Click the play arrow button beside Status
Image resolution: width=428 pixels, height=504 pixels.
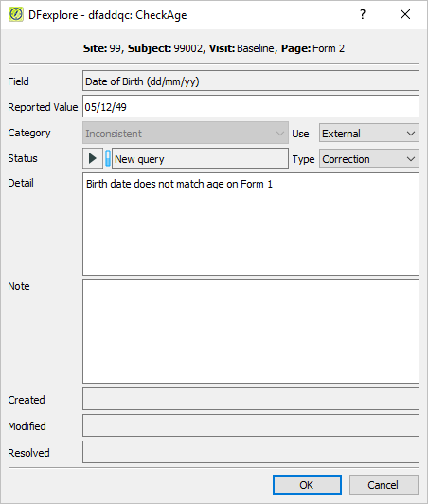pos(93,158)
